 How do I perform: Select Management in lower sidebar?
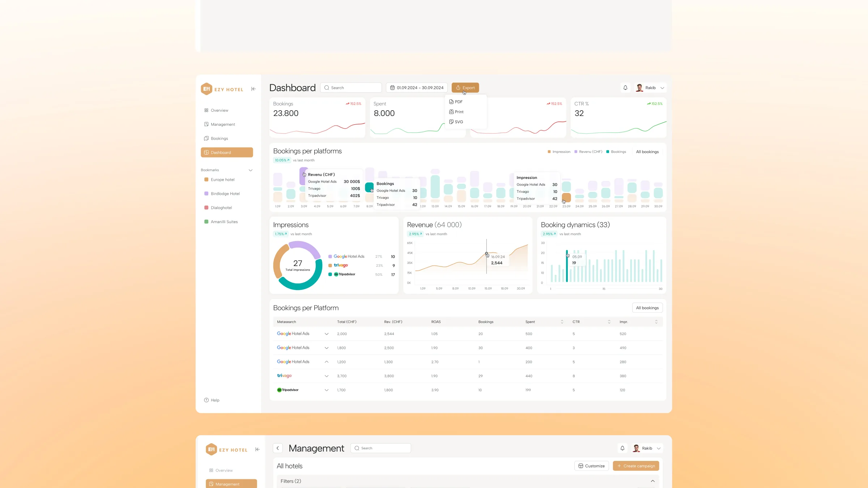click(231, 484)
